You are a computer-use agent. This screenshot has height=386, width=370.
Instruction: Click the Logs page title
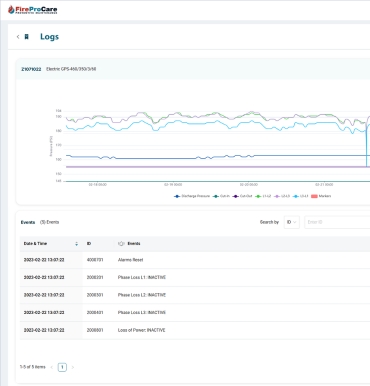(49, 37)
